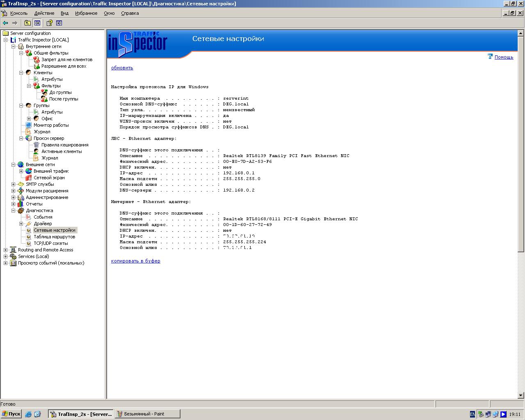Click the 'Сетевой экран' firewall icon
Screen dimensions: 525x420
(29, 178)
